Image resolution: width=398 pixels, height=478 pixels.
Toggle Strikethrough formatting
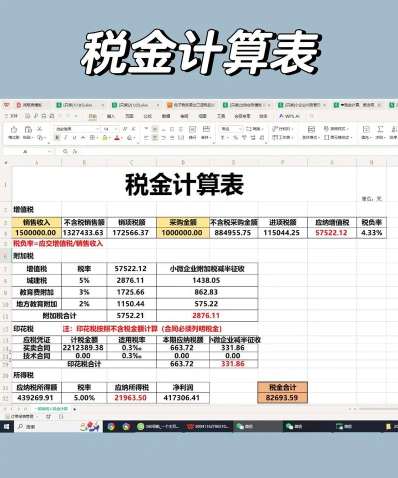(83, 138)
